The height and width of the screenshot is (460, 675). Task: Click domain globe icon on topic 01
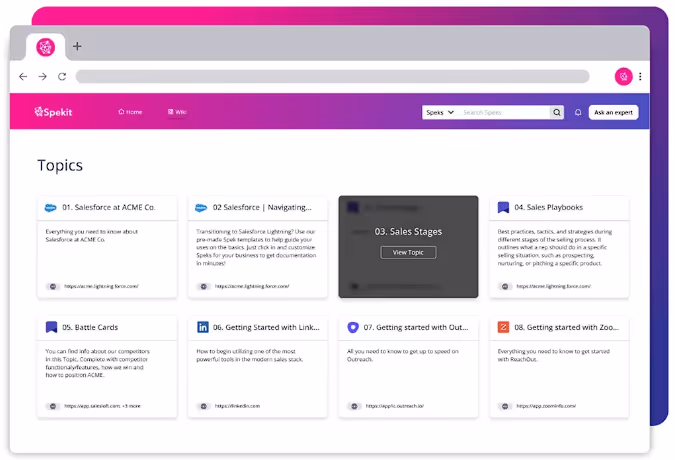(53, 286)
